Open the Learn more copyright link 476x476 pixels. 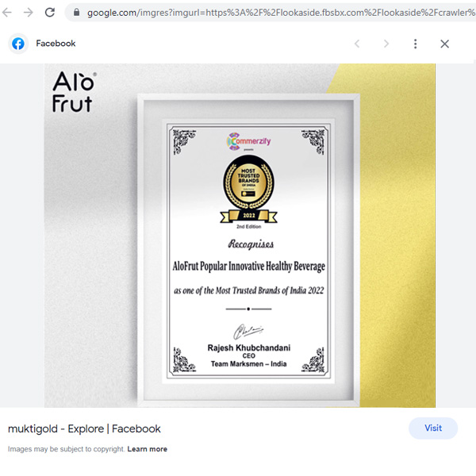pos(148,449)
